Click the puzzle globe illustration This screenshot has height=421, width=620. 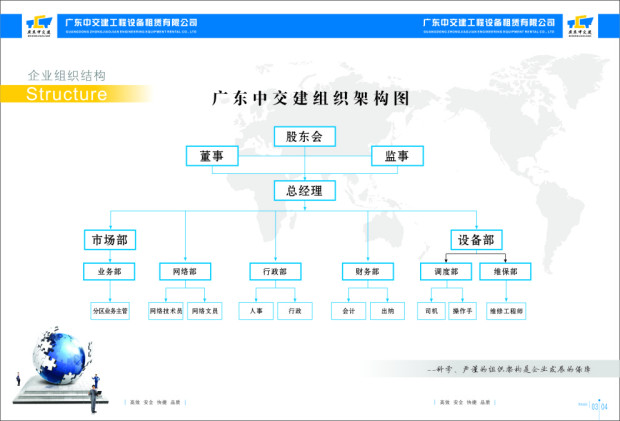click(x=61, y=357)
